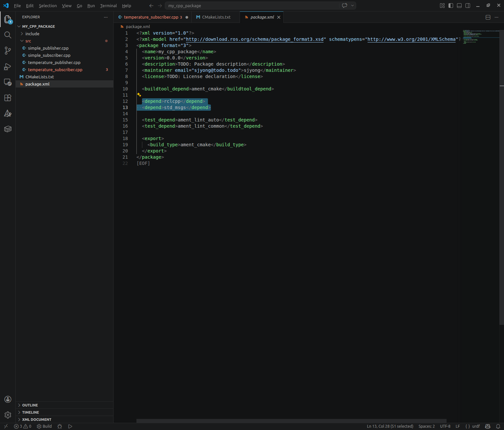Go back with the navigation arrow
Screen dimensions: 504x430
[x=151, y=6]
